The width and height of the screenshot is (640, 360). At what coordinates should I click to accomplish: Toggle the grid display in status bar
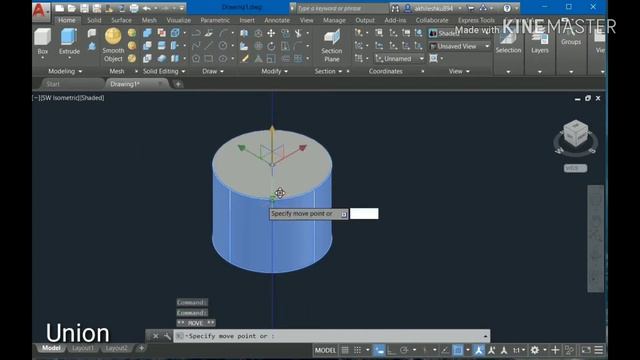345,350
